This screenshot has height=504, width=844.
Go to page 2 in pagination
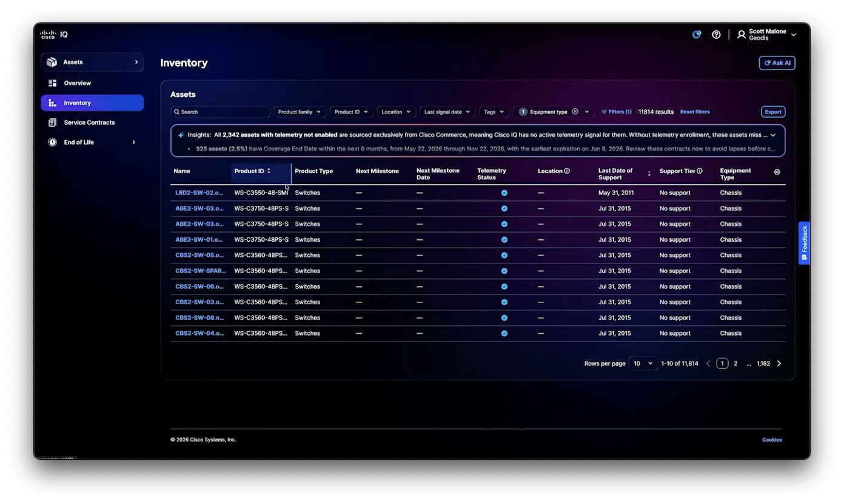pyautogui.click(x=735, y=363)
